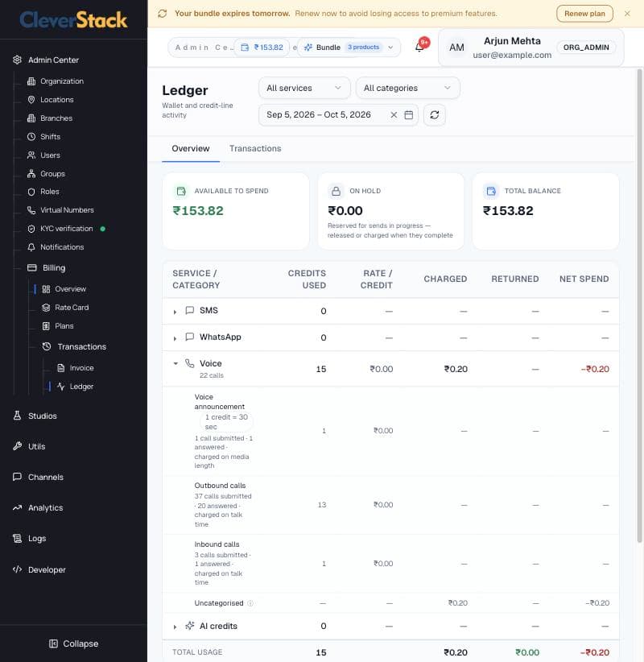644x662 pixels.
Task: Open Billing card icon
Action: pyautogui.click(x=32, y=268)
